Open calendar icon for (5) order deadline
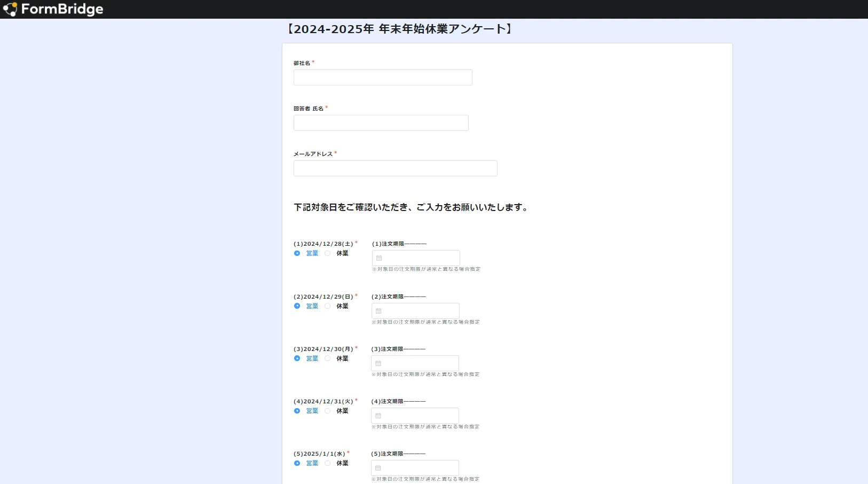868x484 pixels. coord(378,468)
